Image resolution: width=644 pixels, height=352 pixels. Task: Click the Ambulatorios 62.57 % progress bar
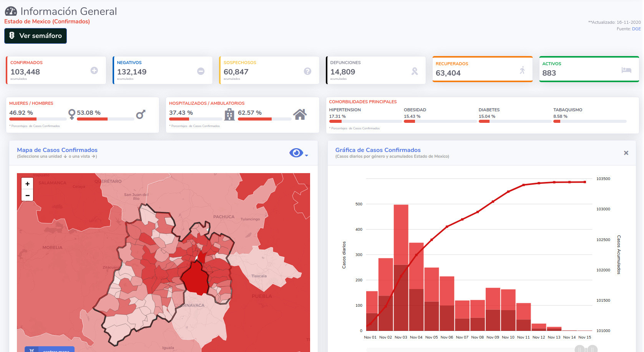pyautogui.click(x=265, y=119)
